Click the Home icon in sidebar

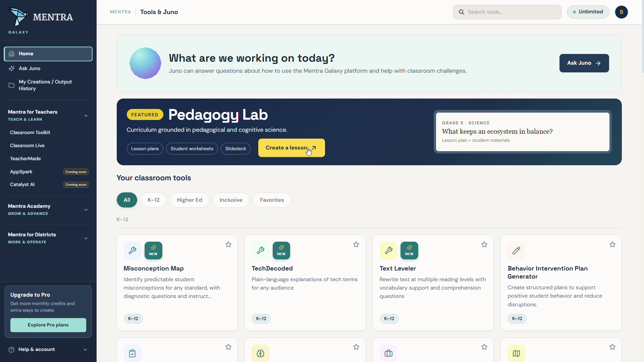click(12, 54)
